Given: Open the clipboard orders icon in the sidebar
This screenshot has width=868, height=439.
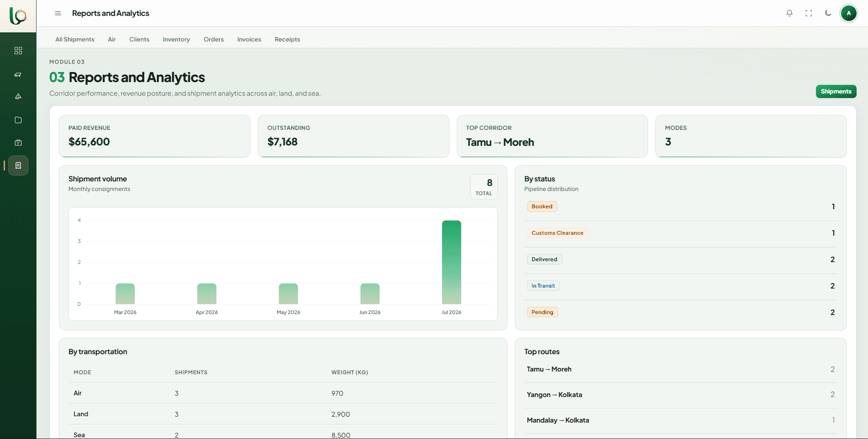Looking at the screenshot, I should coord(18,143).
